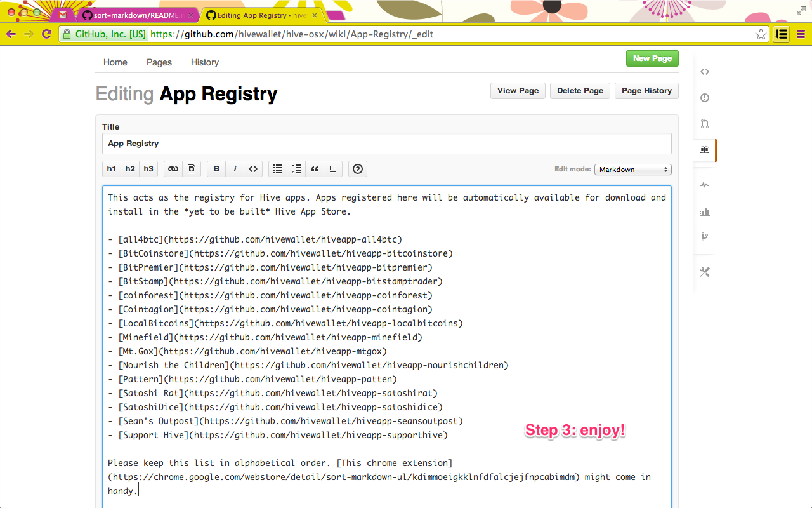Open the editor help question-mark icon

tap(358, 169)
